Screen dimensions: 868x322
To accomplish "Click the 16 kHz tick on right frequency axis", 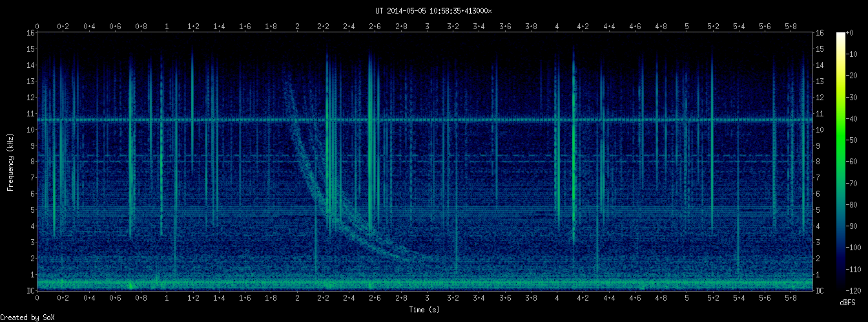I will point(821,33).
